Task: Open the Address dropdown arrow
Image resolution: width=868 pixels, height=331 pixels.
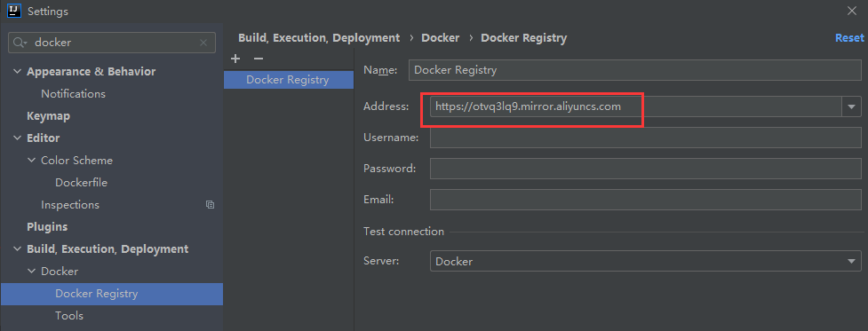Action: click(851, 106)
